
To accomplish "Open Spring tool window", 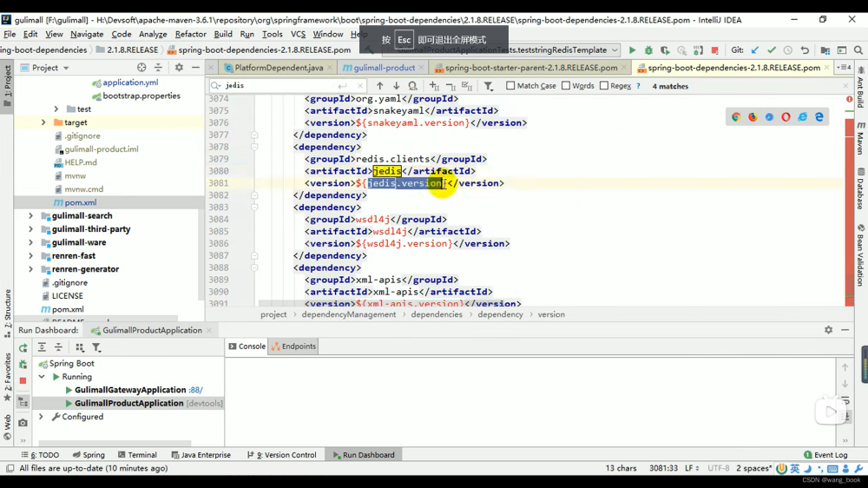I will coord(89,455).
